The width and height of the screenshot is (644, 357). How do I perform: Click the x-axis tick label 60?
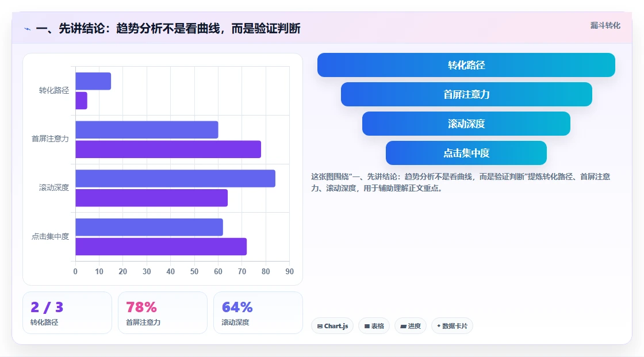[x=218, y=271]
